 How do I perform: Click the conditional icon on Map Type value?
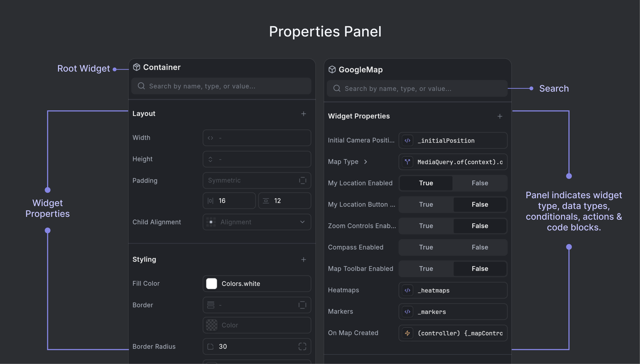click(x=407, y=162)
